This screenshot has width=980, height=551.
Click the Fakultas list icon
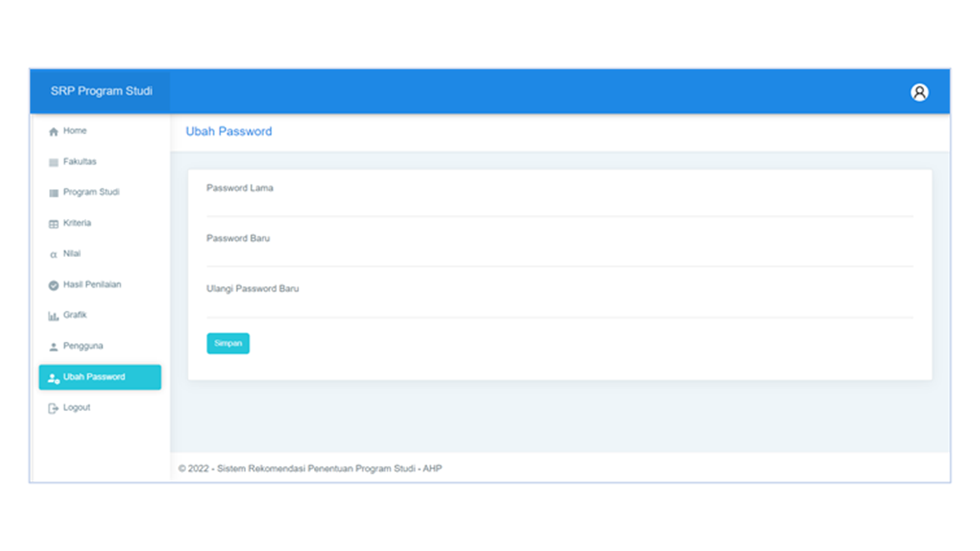point(54,162)
